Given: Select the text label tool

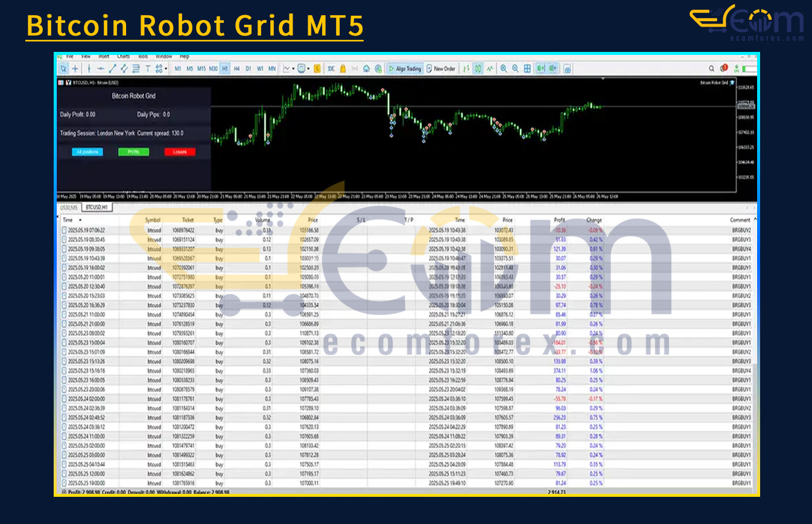Looking at the screenshot, I should click(x=148, y=69).
